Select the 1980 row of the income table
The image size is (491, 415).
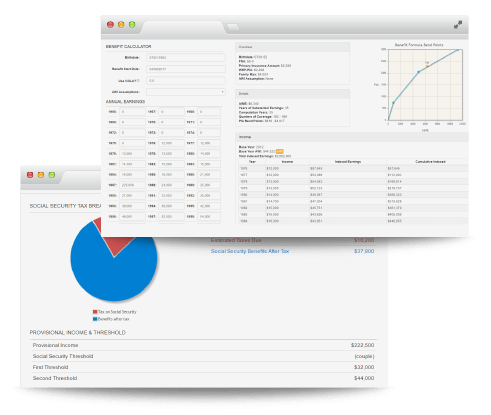[353, 195]
